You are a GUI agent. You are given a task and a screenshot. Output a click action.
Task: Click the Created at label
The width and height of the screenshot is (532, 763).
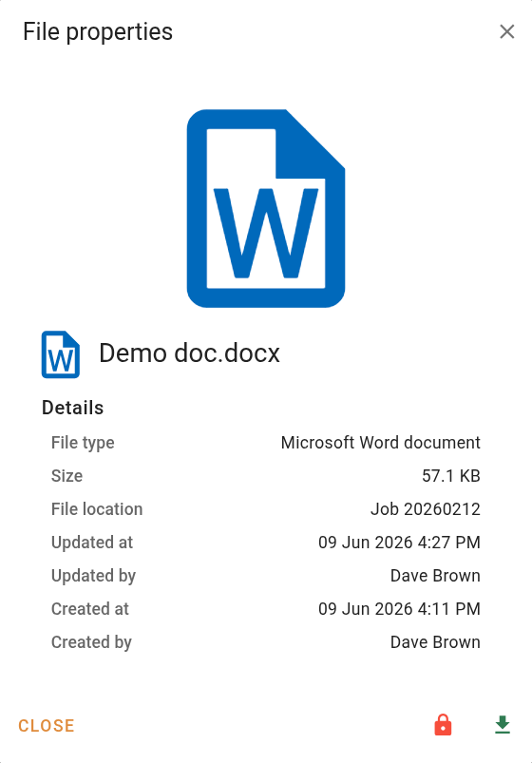pos(90,609)
